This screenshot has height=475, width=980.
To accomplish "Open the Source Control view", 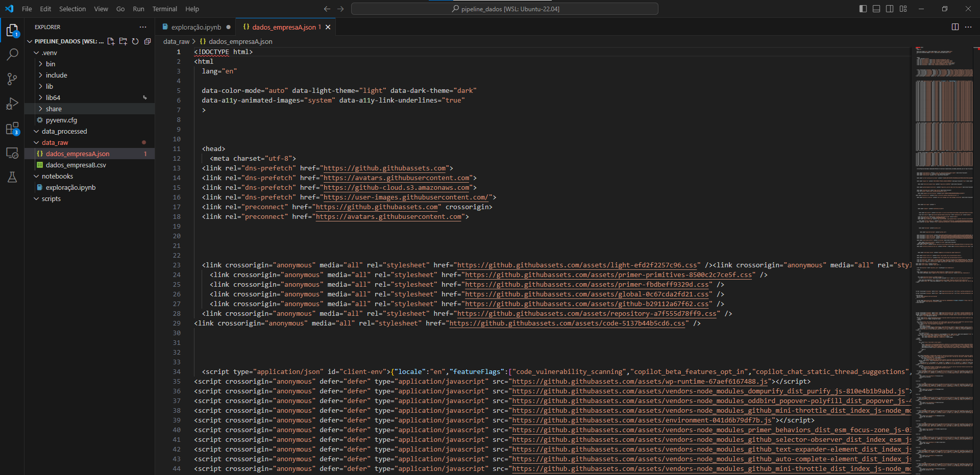I will [12, 79].
